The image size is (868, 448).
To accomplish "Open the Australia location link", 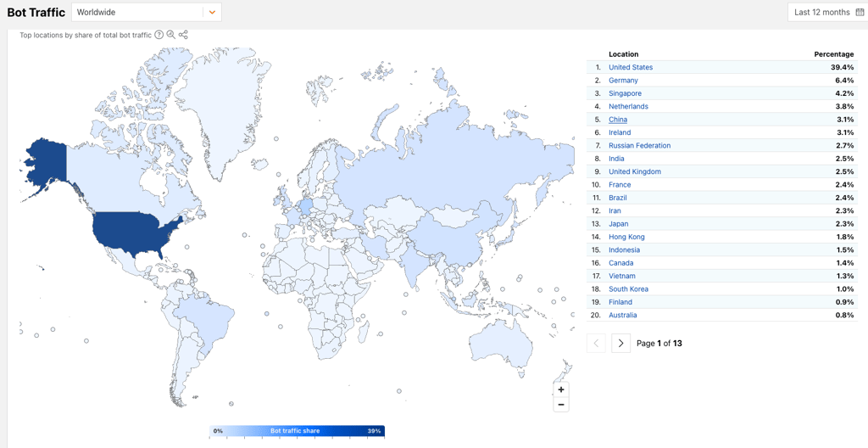I will (623, 315).
